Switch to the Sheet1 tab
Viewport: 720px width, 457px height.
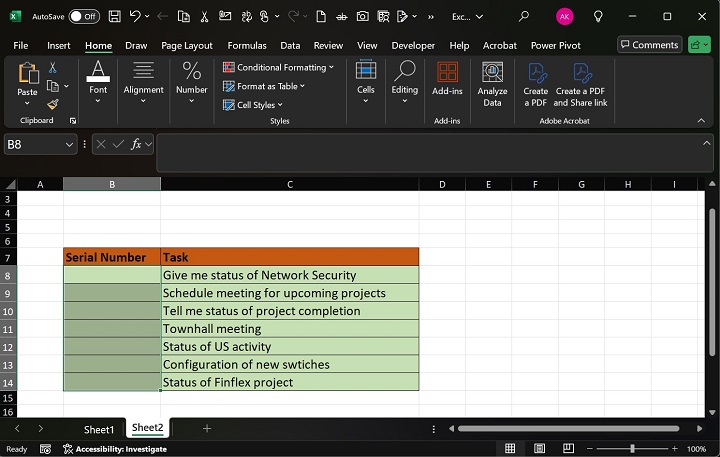[99, 429]
